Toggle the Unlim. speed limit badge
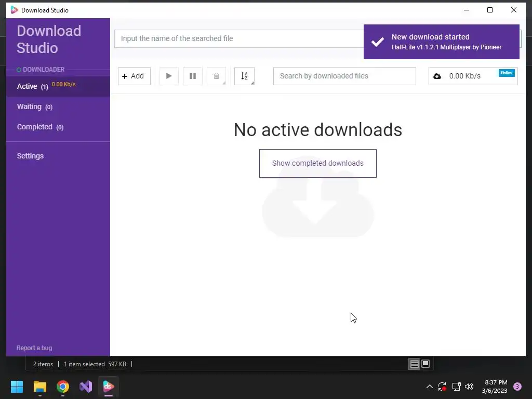Image resolution: width=532 pixels, height=399 pixels. pyautogui.click(x=507, y=73)
